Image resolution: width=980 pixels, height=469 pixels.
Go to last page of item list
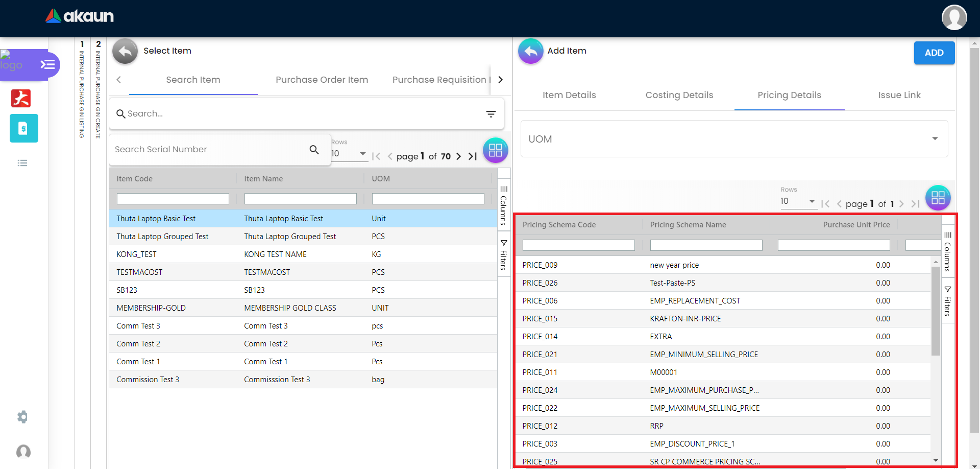tap(473, 156)
